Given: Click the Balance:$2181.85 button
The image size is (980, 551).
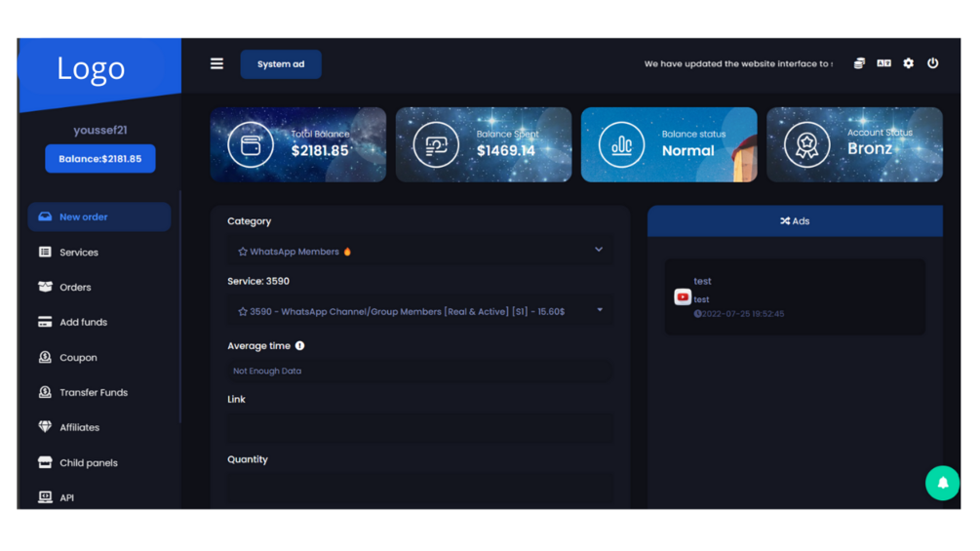Looking at the screenshot, I should (x=99, y=159).
